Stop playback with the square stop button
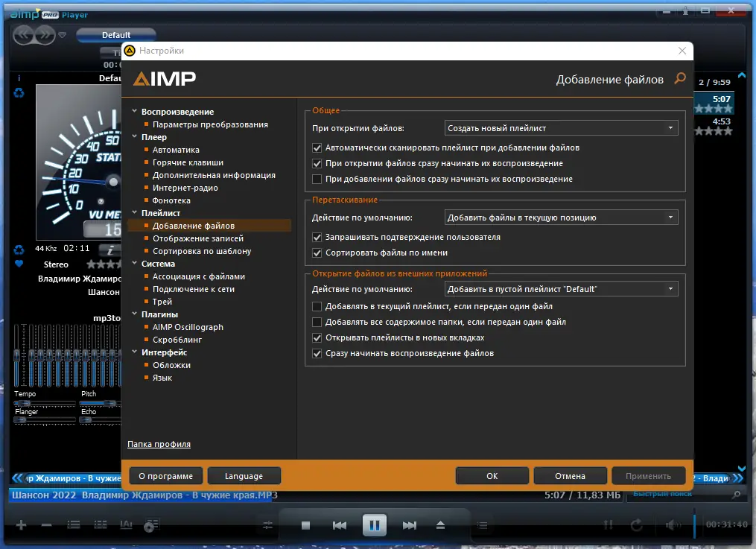The height and width of the screenshot is (549, 756). point(305,525)
